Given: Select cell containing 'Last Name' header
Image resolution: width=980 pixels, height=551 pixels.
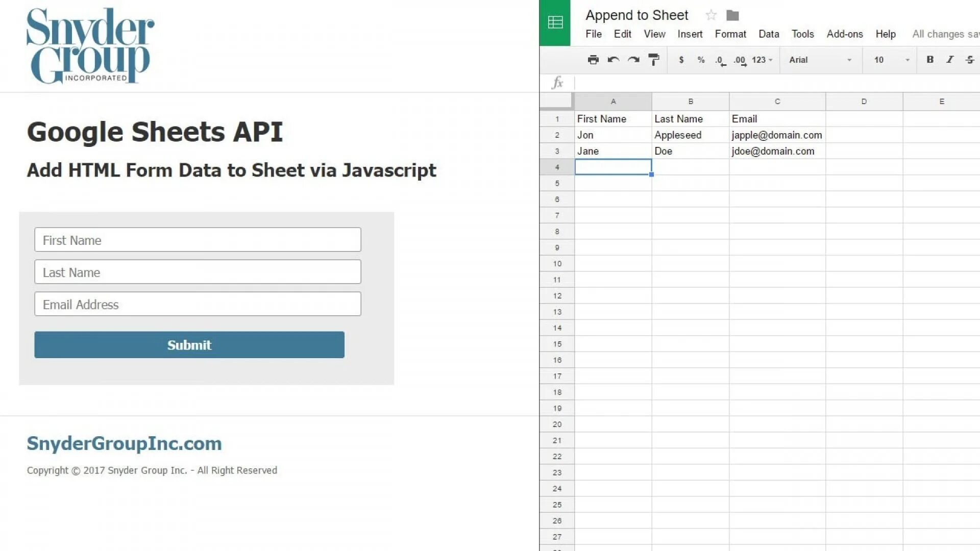Looking at the screenshot, I should [x=691, y=119].
